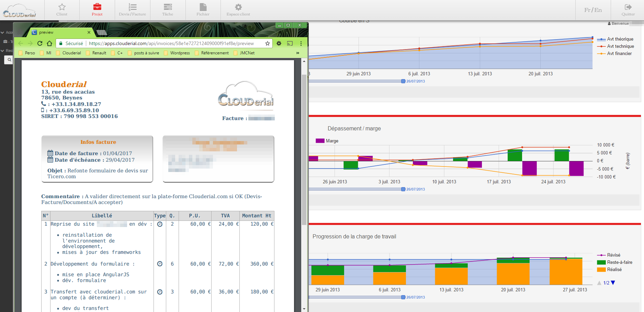Switch language with the Fr/En button

click(593, 10)
